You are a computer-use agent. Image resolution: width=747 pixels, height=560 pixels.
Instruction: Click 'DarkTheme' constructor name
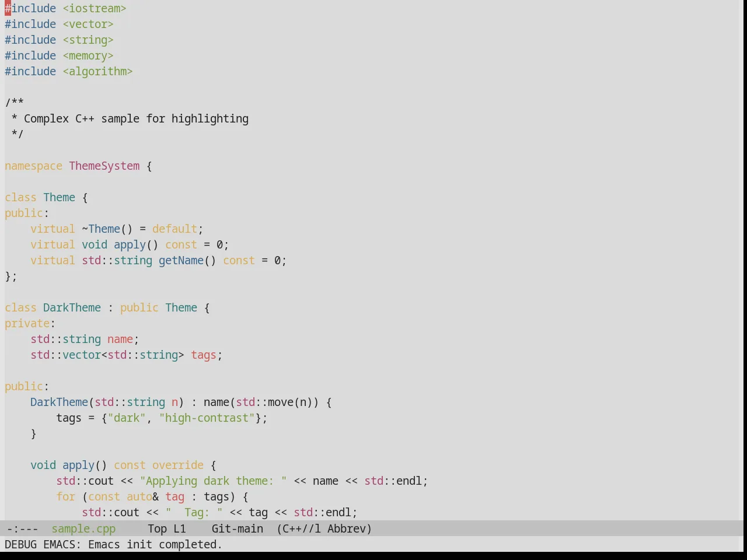[59, 402]
